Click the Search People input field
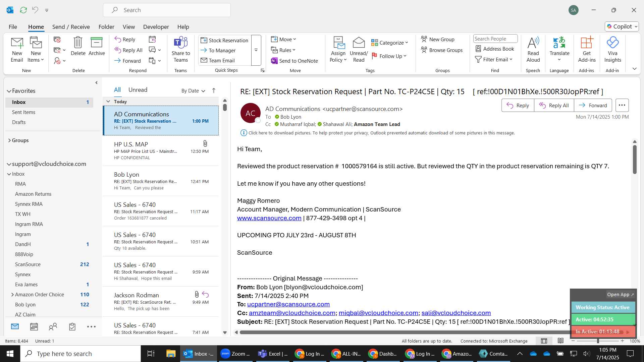This screenshot has height=362, width=644. click(x=495, y=39)
